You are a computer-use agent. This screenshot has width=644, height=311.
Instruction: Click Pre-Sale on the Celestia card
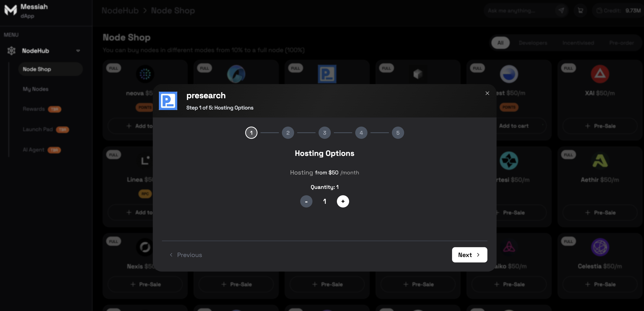600,284
